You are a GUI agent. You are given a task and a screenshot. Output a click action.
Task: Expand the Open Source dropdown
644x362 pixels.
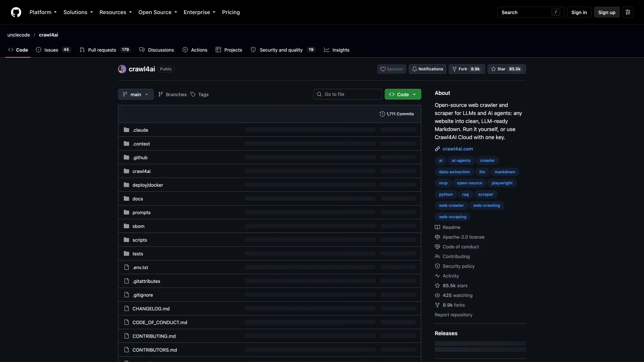point(157,12)
